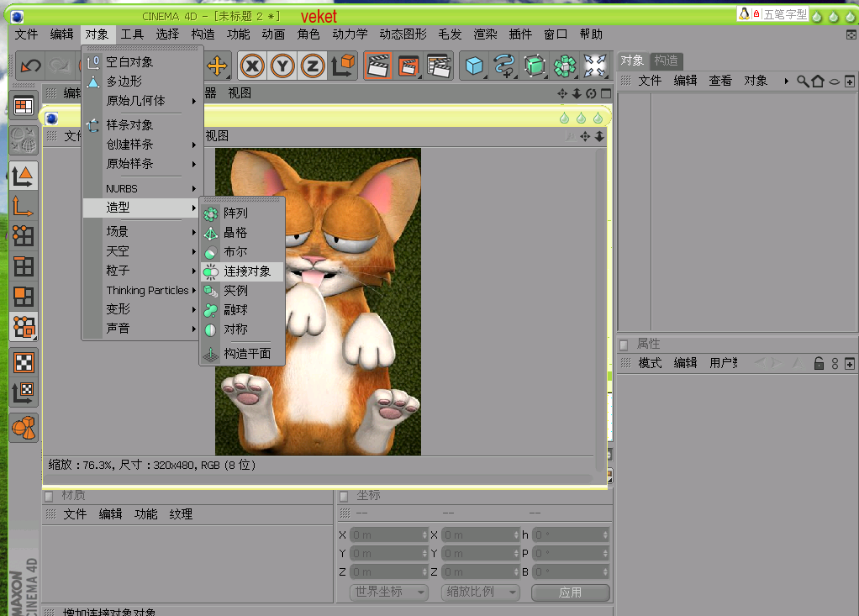859x616 pixels.
Task: Expand the 粒子 particles submenu
Action: [x=142, y=271]
